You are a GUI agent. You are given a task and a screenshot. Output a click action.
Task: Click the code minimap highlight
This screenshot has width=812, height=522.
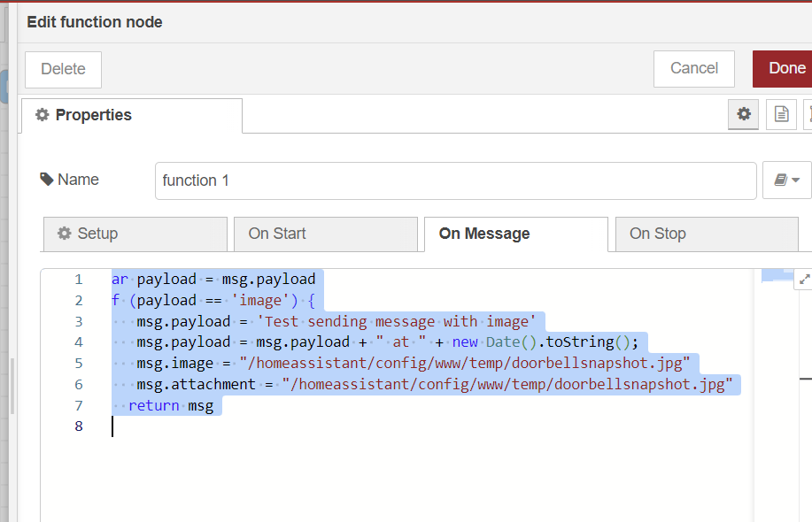tap(778, 275)
